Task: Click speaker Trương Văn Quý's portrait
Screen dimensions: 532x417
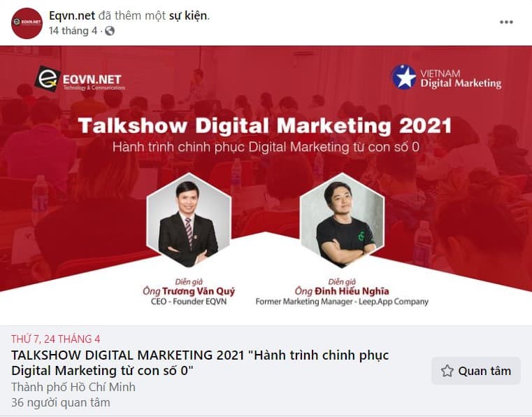Action: pos(189,220)
